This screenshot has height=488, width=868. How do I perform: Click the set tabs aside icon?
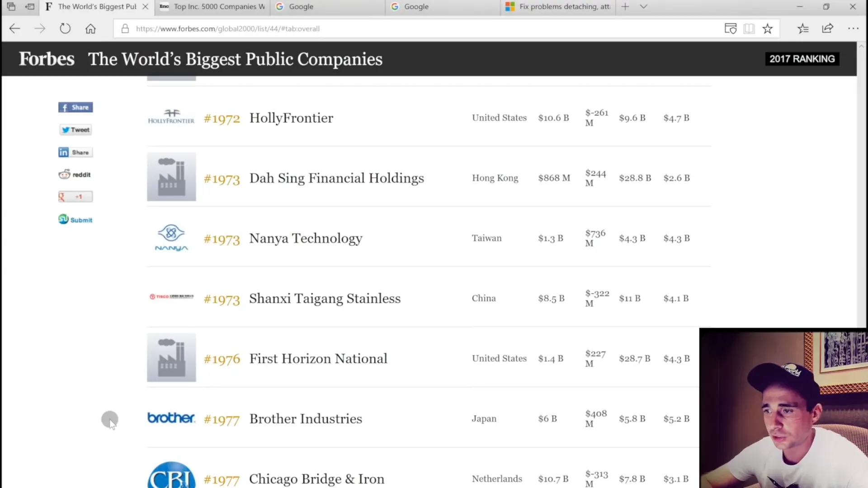pos(30,6)
